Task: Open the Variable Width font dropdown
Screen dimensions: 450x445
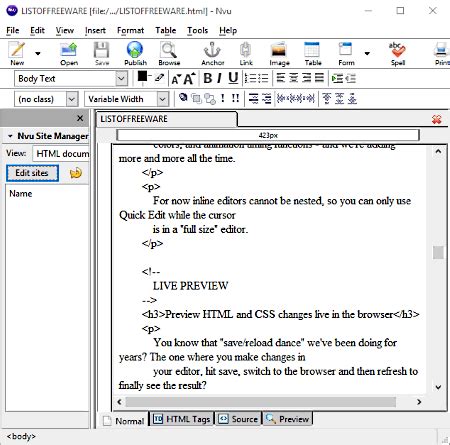Action: [x=127, y=99]
